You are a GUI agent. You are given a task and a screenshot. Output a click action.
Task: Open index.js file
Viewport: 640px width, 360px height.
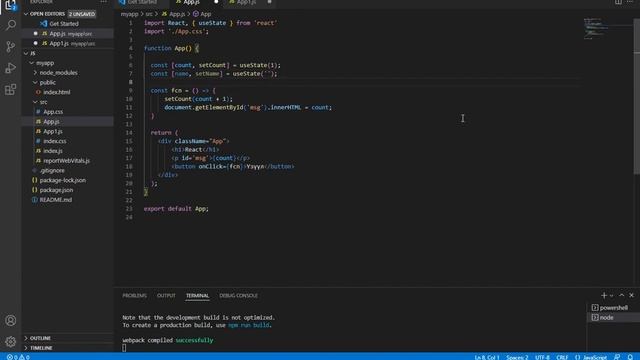tap(53, 151)
